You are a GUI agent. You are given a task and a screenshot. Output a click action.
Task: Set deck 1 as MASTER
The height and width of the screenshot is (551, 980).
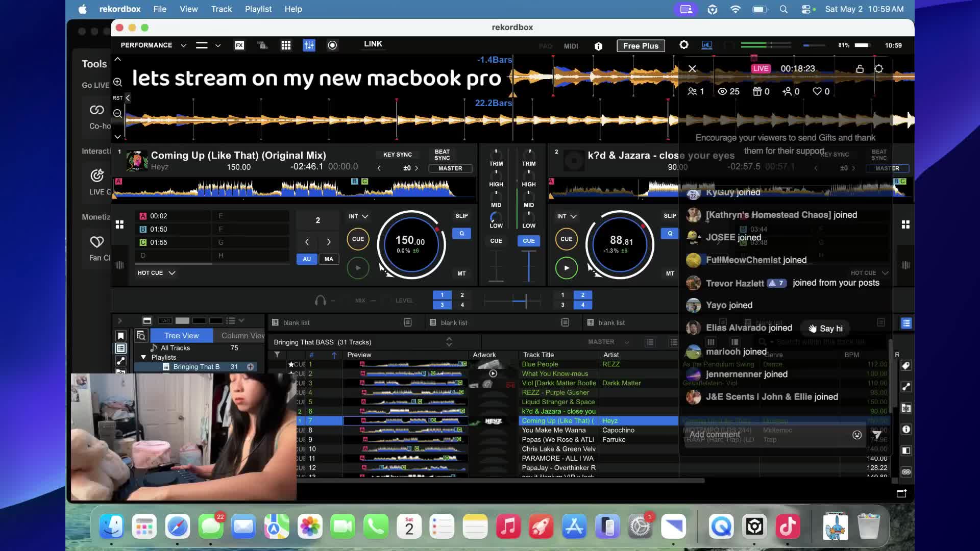click(450, 168)
